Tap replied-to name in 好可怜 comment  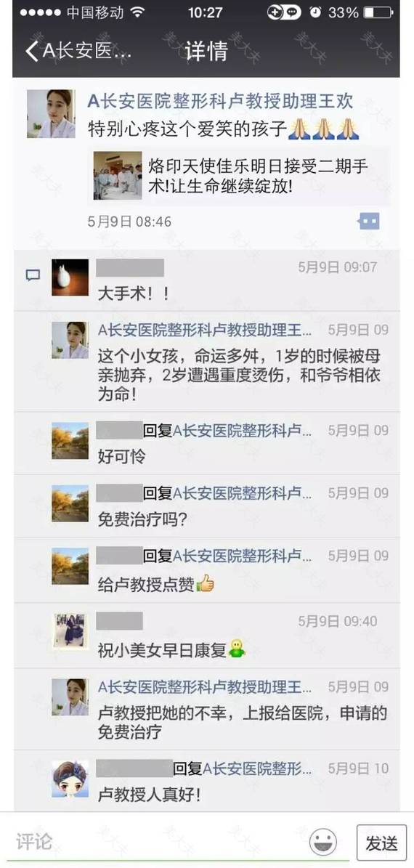[243, 431]
